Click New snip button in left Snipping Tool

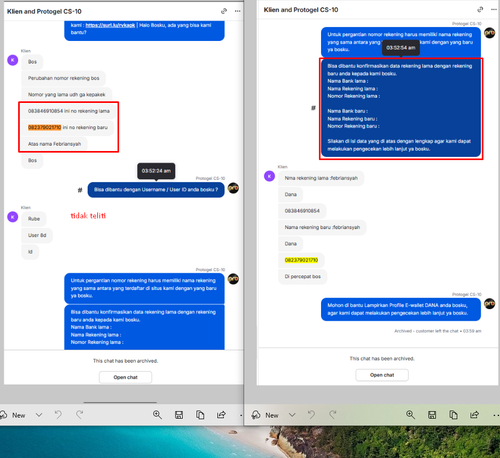13,415
